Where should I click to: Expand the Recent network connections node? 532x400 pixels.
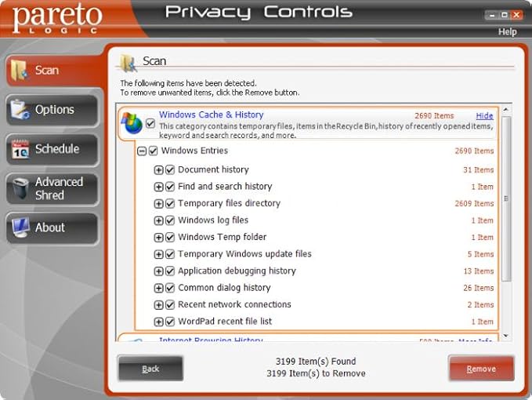click(158, 305)
